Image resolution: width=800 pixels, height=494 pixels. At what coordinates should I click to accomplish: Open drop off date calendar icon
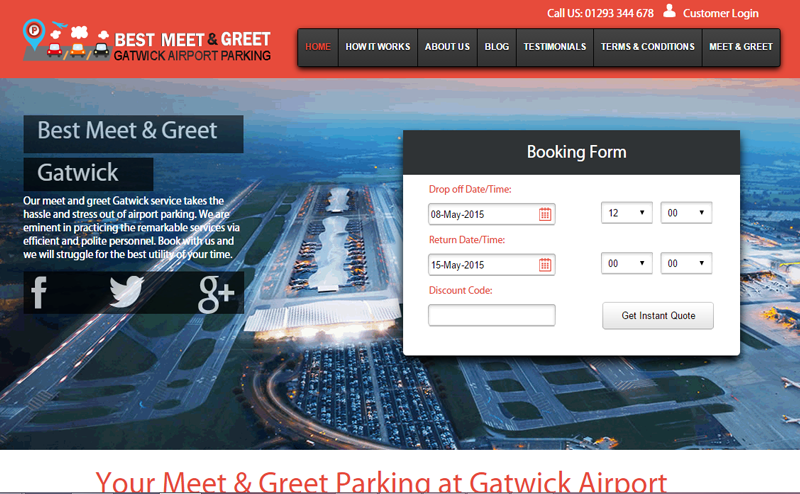(x=545, y=214)
